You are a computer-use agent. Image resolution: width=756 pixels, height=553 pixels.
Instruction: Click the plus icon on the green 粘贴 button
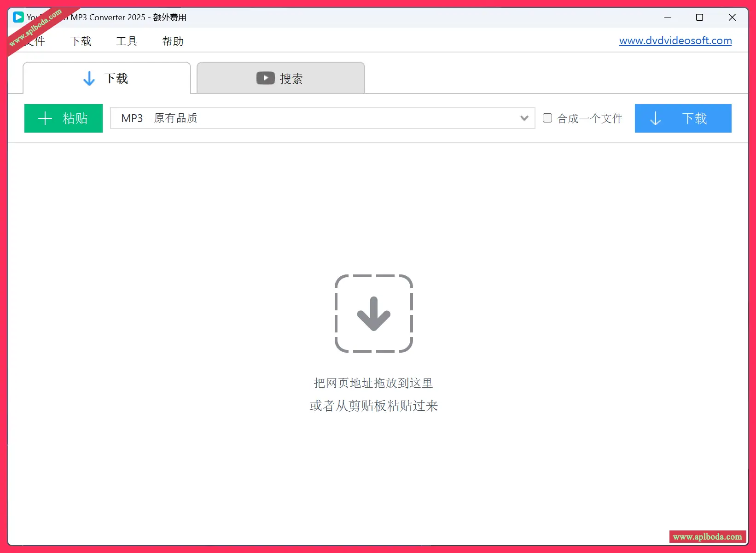click(45, 118)
